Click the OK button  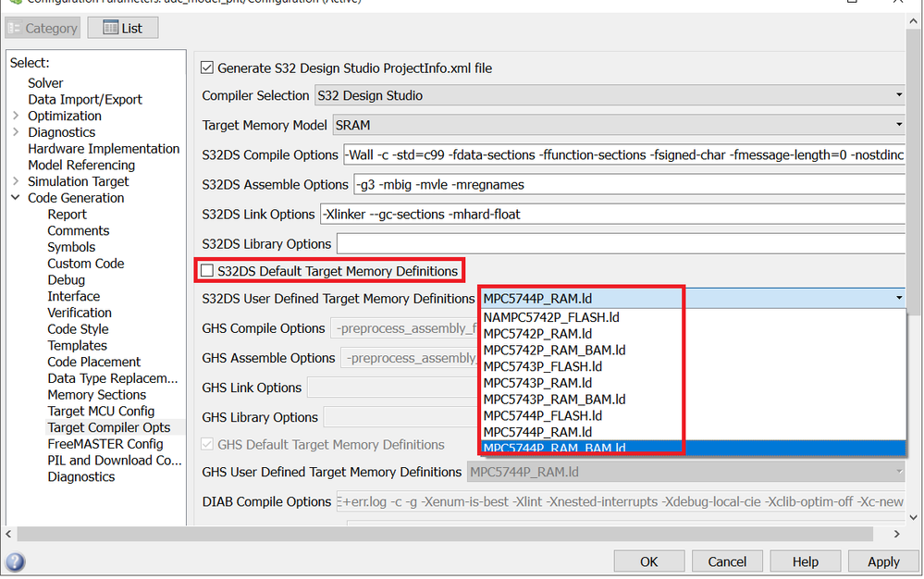[x=648, y=561]
